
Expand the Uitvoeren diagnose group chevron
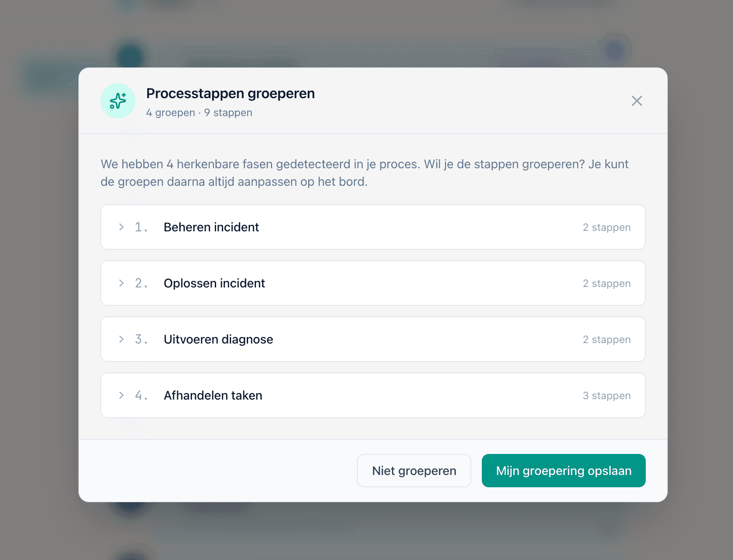pyautogui.click(x=121, y=339)
